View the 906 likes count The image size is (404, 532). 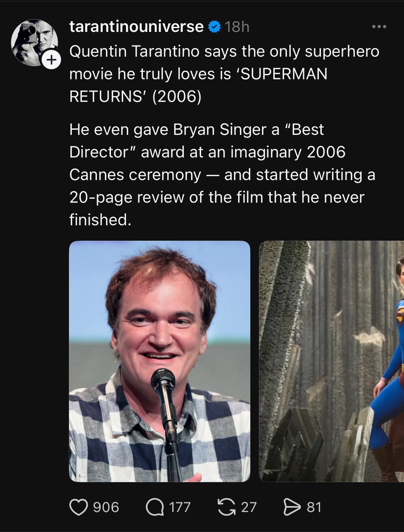point(106,507)
